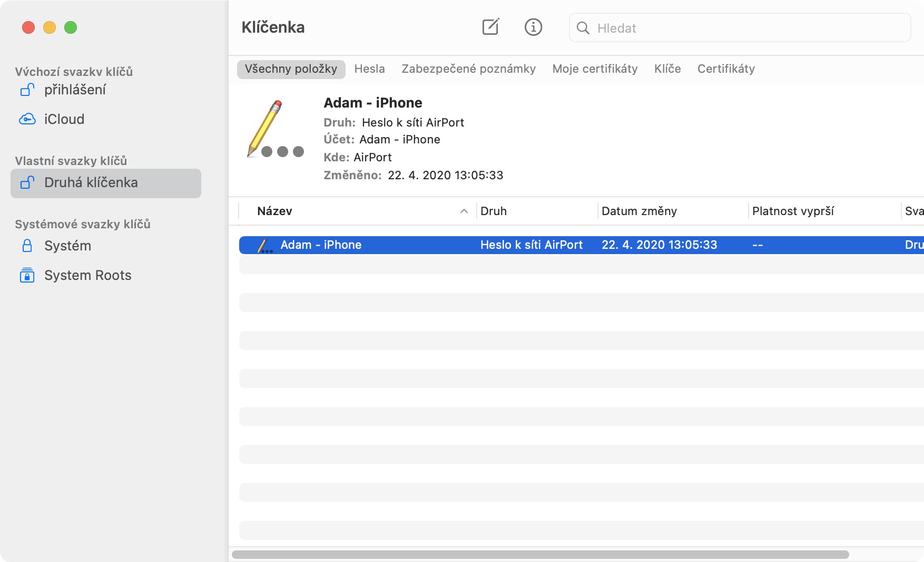This screenshot has height=562, width=924.
Task: Open the info inspector icon
Action: 533,27
